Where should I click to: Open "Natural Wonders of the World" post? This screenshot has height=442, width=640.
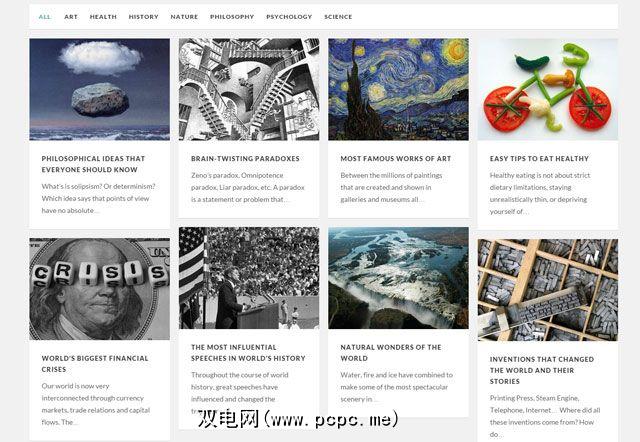(391, 353)
